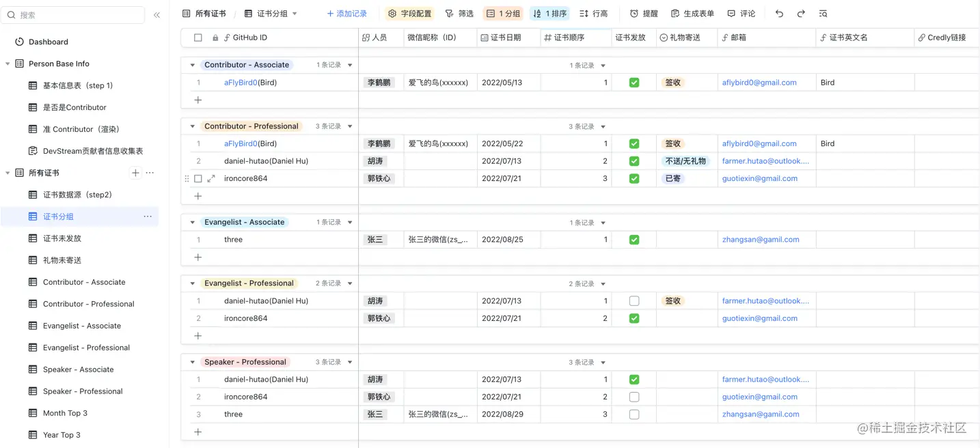Adjust 行高 row height setting
The width and height of the screenshot is (980, 448).
pyautogui.click(x=592, y=13)
